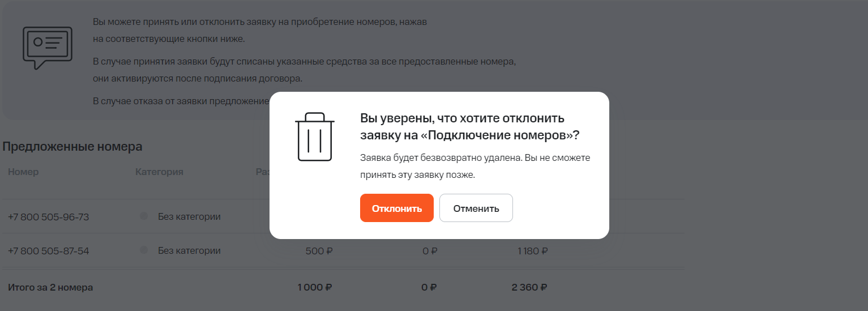Click the 500 ₽ price in second row
This screenshot has height=311, width=868.
[319, 251]
